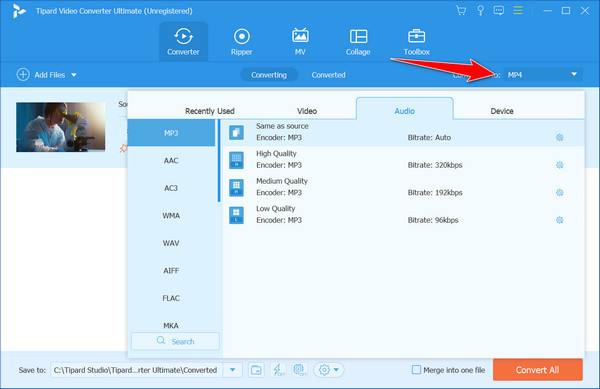Switch to the Device tab
The width and height of the screenshot is (600, 389).
[502, 111]
